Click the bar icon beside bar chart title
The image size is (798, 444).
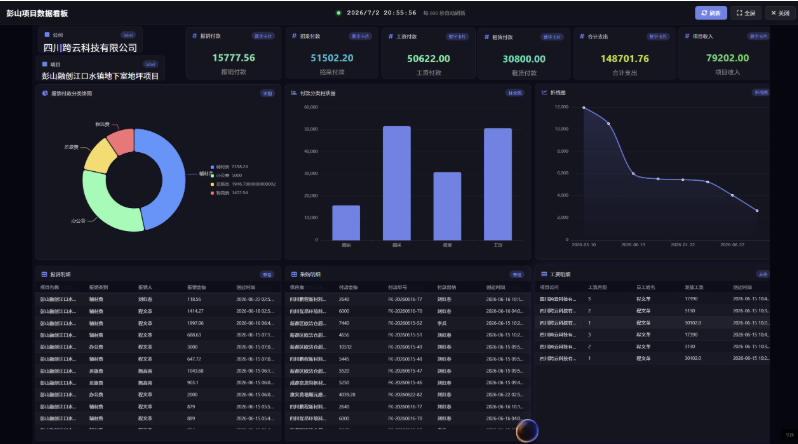pyautogui.click(x=294, y=93)
